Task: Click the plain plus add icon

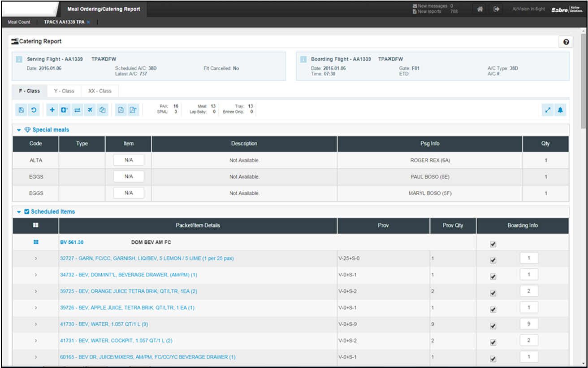Action: click(52, 110)
